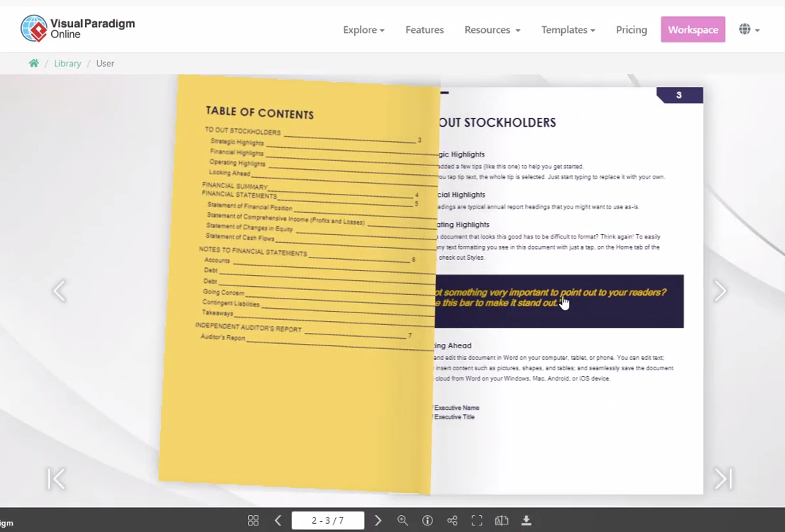
Task: Go to the next page arrow
Action: [x=378, y=520]
